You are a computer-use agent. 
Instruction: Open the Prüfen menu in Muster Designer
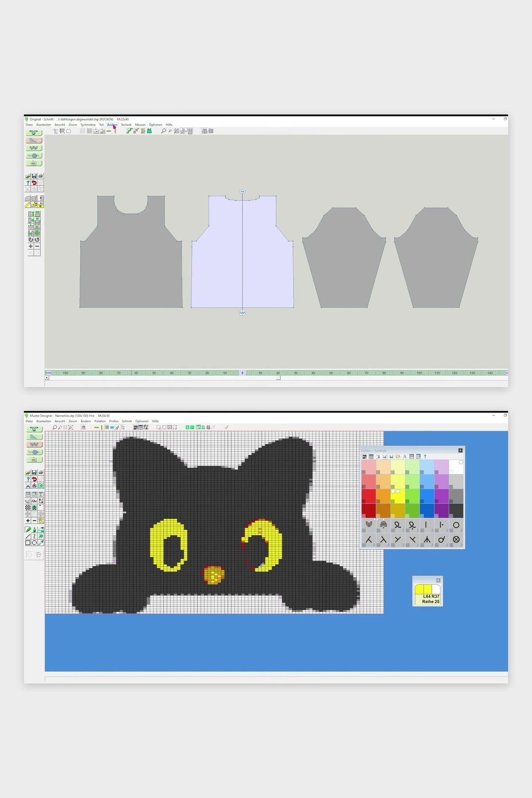[x=114, y=421]
